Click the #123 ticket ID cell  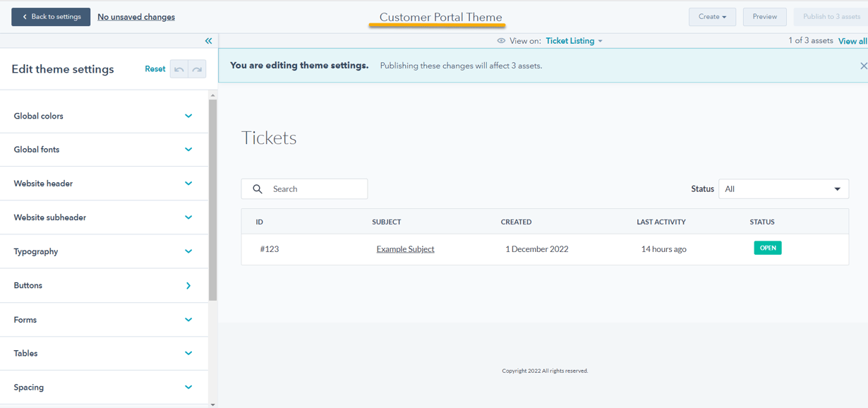(270, 249)
